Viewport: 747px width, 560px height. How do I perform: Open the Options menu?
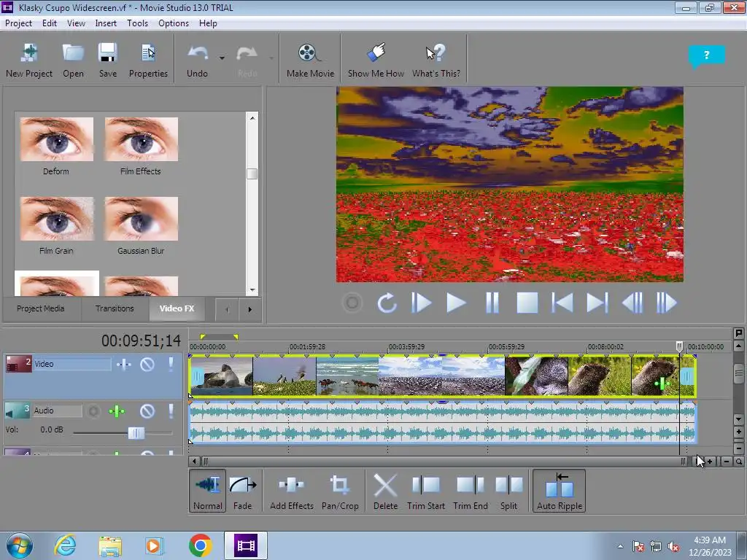tap(174, 23)
